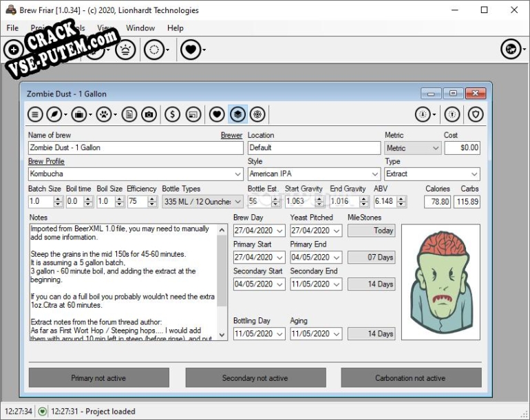Click inside the Notes text area
The height and width of the screenshot is (420, 530).
pyautogui.click(x=123, y=282)
